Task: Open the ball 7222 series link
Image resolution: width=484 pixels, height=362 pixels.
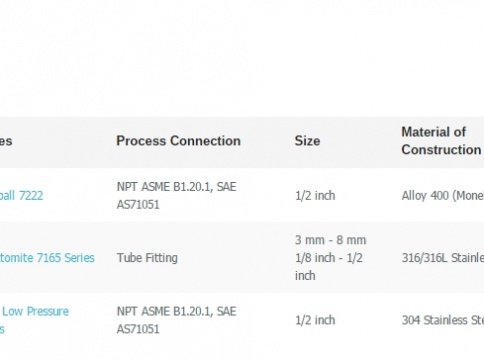Action: pyautogui.click(x=21, y=195)
